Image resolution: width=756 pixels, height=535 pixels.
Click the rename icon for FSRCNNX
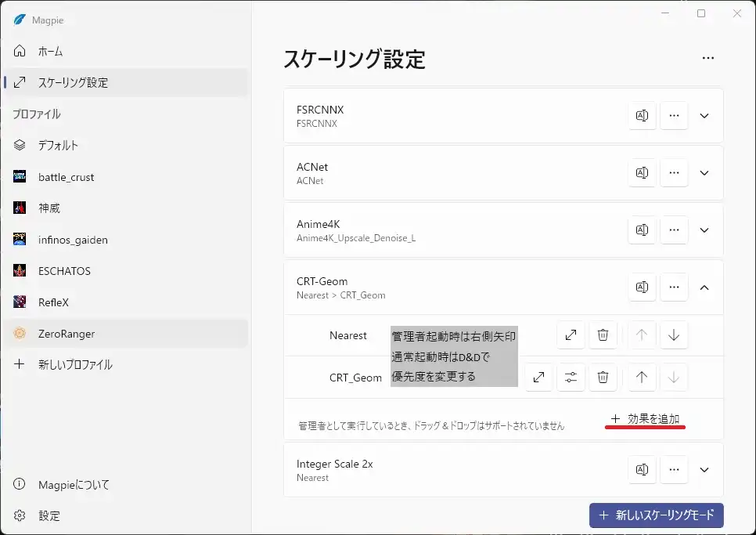coord(642,116)
